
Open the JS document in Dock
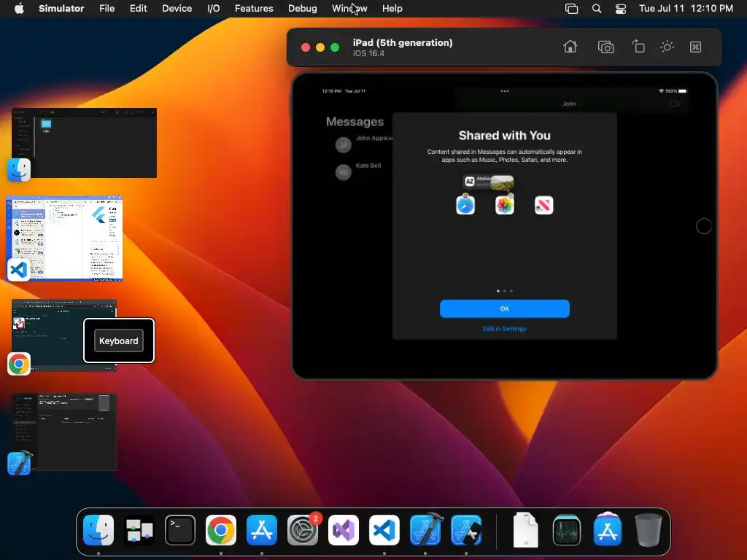coord(525,530)
